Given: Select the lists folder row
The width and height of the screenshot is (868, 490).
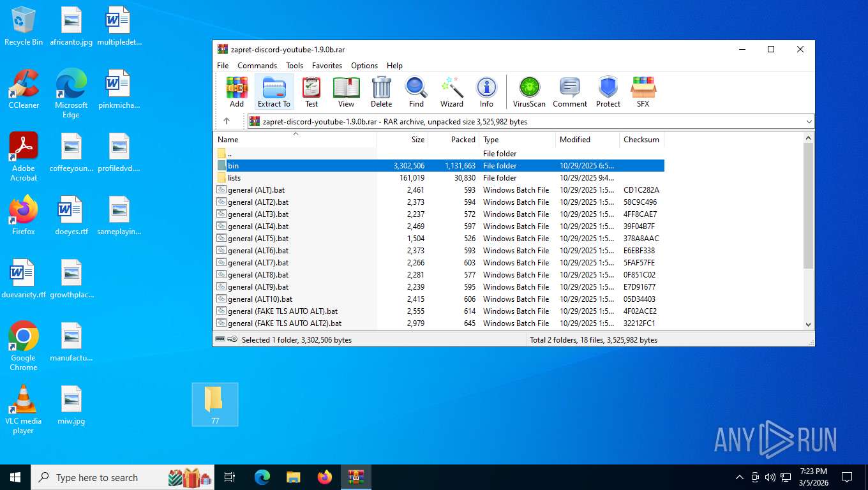Looking at the screenshot, I should click(439, 177).
